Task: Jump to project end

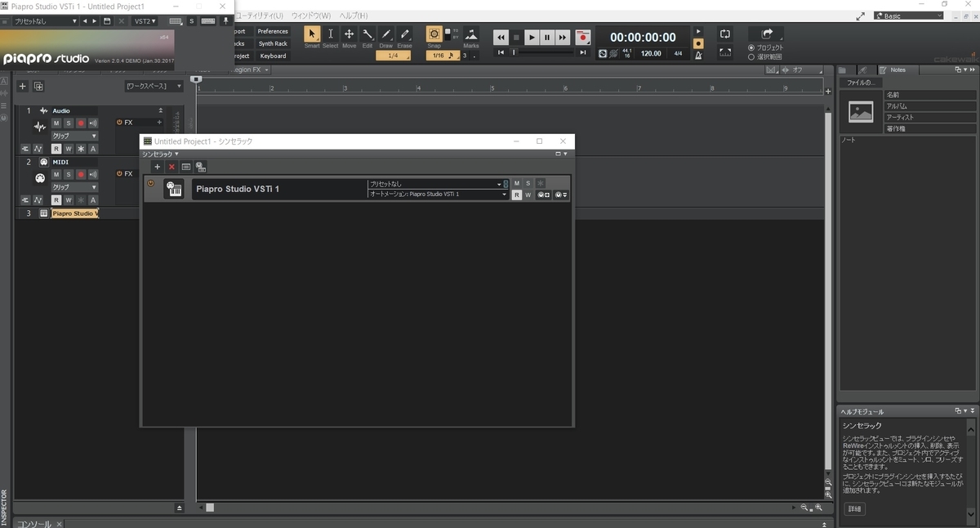Action: (x=582, y=52)
